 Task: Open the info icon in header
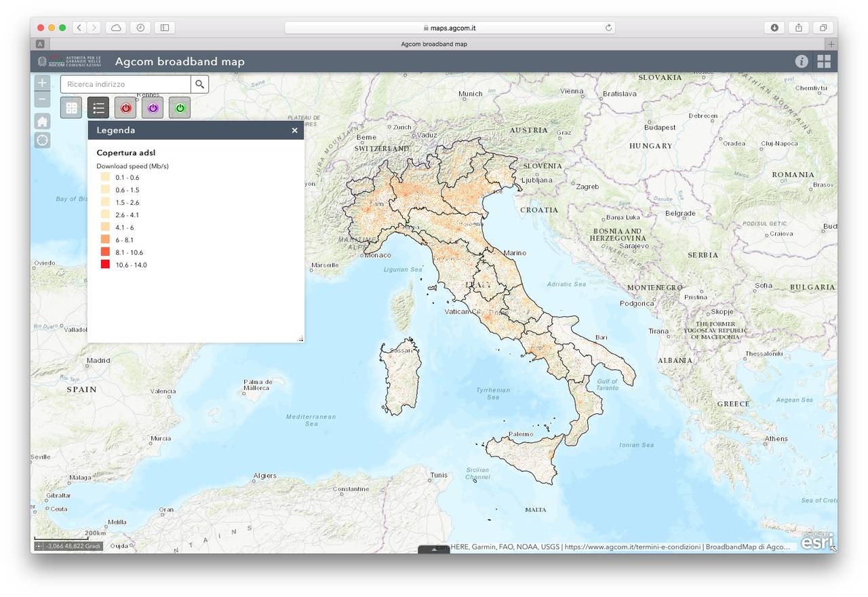pos(802,62)
